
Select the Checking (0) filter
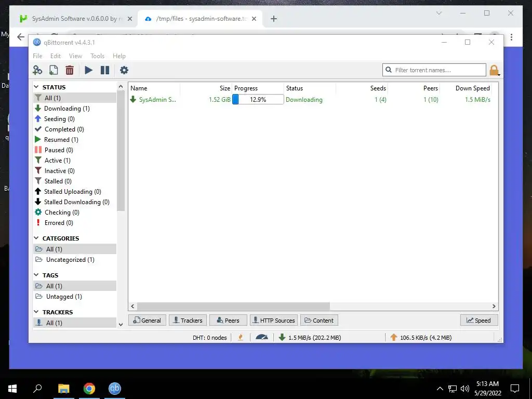pos(75,212)
